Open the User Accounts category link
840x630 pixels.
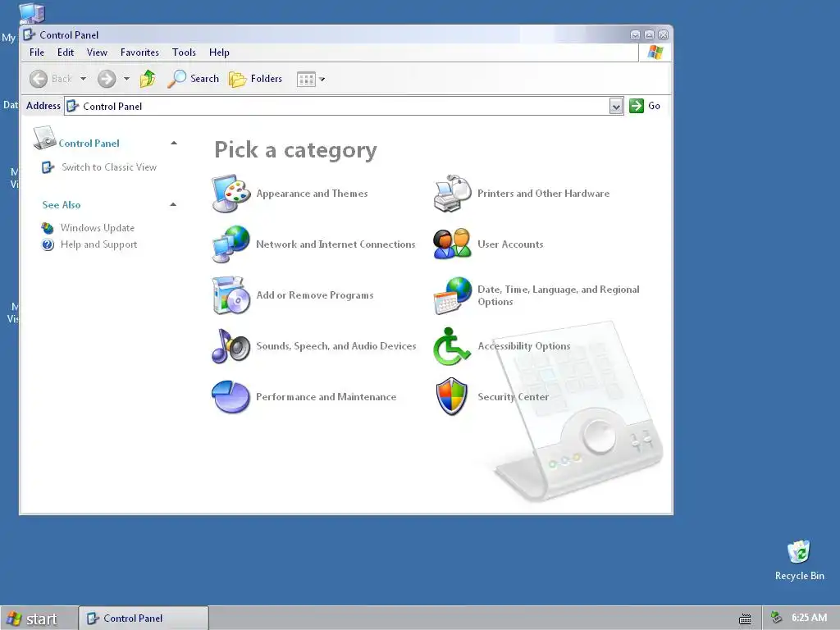coord(510,244)
